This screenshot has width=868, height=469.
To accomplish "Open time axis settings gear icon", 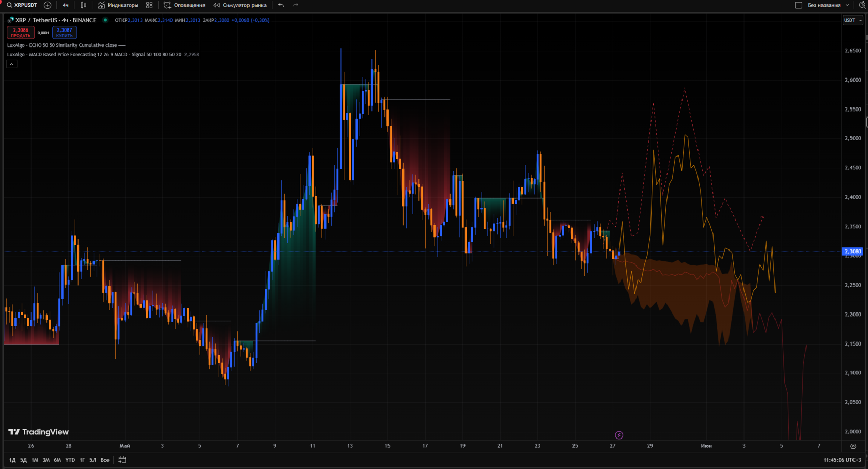I will click(x=853, y=446).
